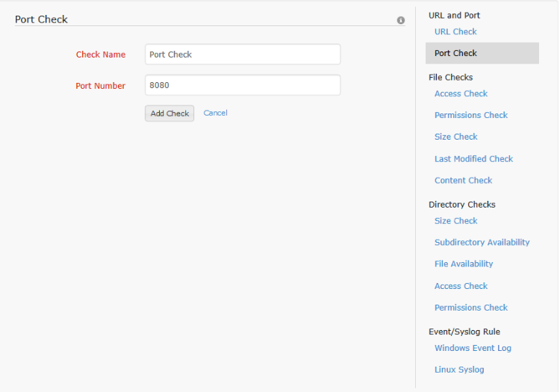Click the red Port Number field label
The image size is (560, 392).
pyautogui.click(x=100, y=86)
